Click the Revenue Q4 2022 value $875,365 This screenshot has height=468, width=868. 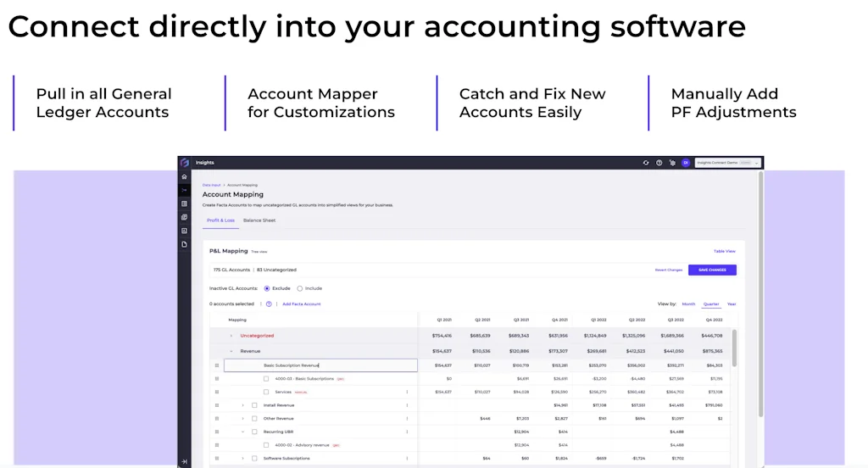(x=712, y=351)
